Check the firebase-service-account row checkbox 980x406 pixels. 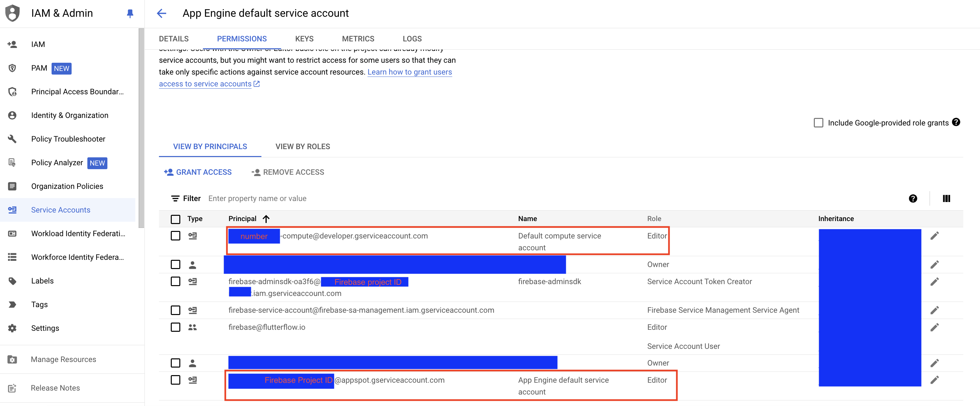(x=175, y=310)
